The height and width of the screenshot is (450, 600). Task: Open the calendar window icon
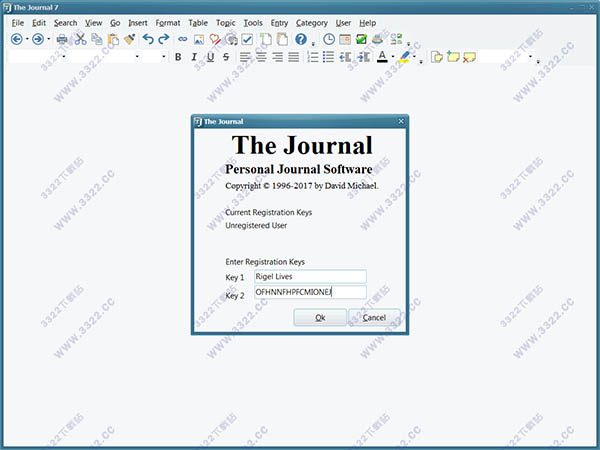click(345, 39)
